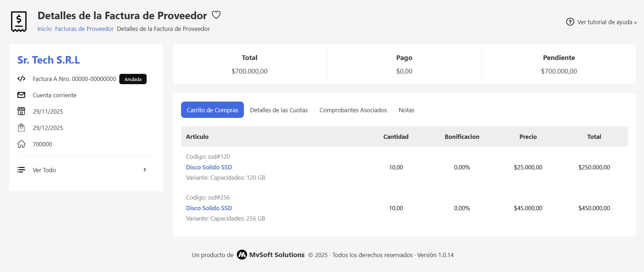Open the Comprobantes Asociados tab

pos(353,110)
